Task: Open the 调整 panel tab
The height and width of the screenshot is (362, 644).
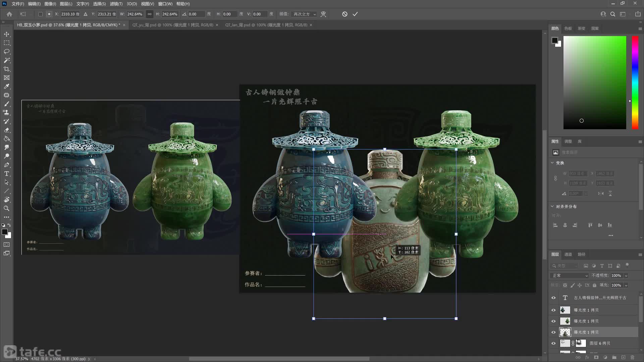Action: [x=568, y=141]
